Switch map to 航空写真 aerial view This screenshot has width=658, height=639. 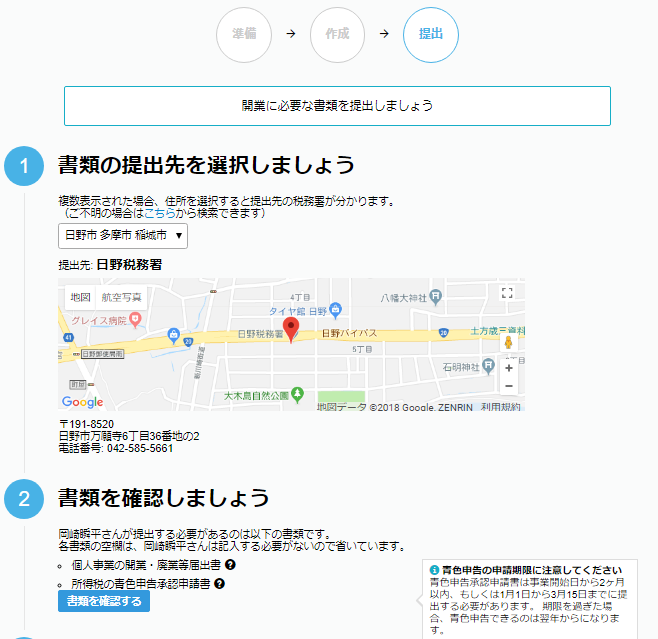(x=120, y=297)
